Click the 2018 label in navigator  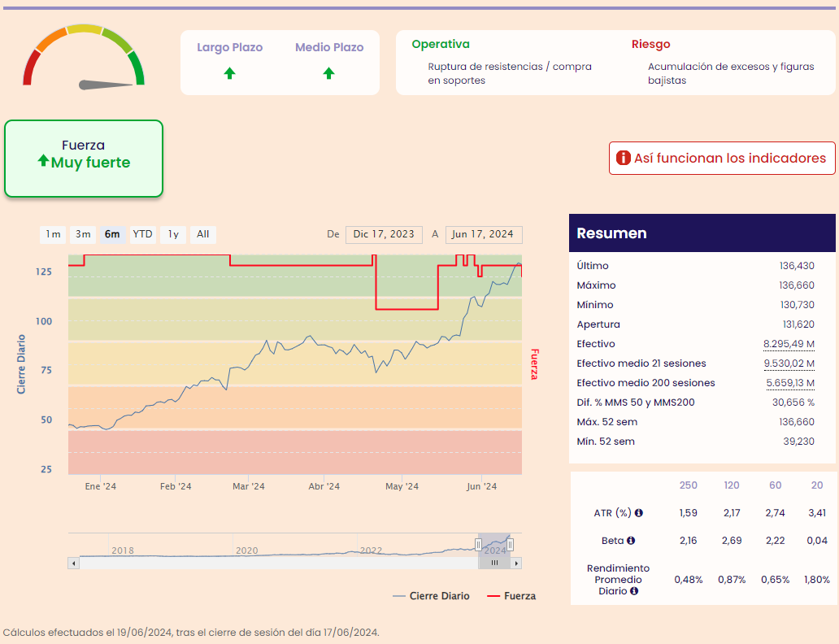pyautogui.click(x=123, y=550)
